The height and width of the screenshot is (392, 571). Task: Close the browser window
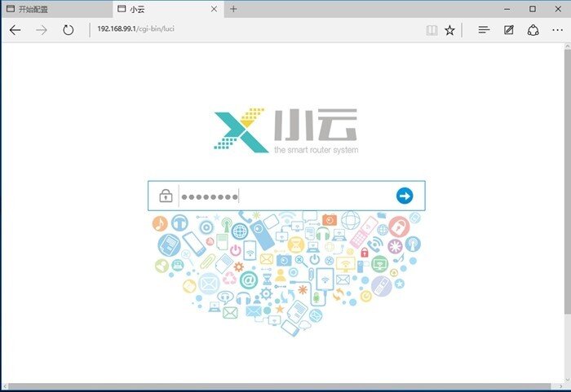[x=558, y=9]
